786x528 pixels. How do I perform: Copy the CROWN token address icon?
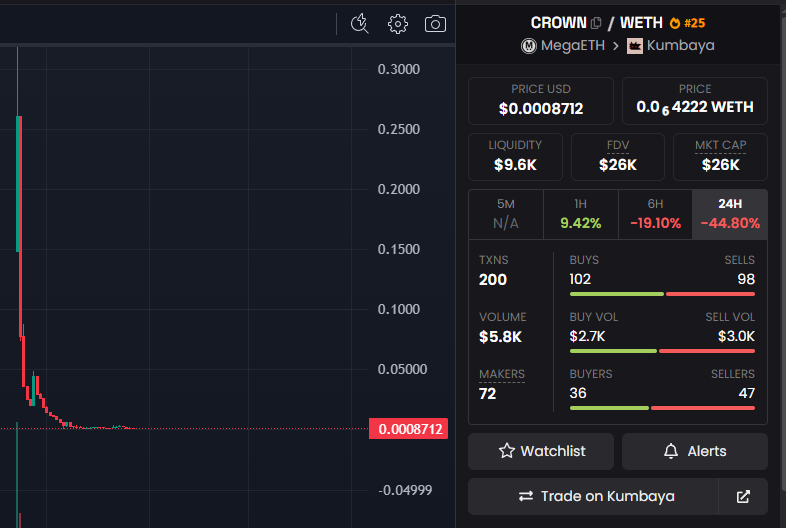click(596, 23)
